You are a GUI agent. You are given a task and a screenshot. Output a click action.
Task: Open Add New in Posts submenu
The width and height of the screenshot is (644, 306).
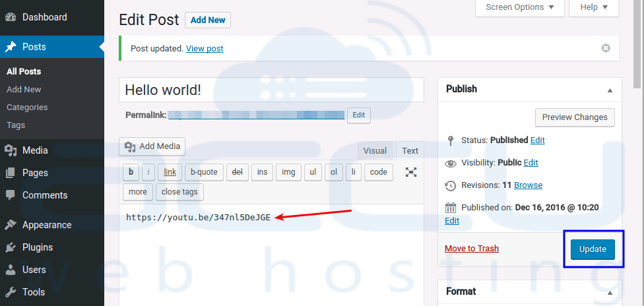tap(24, 90)
